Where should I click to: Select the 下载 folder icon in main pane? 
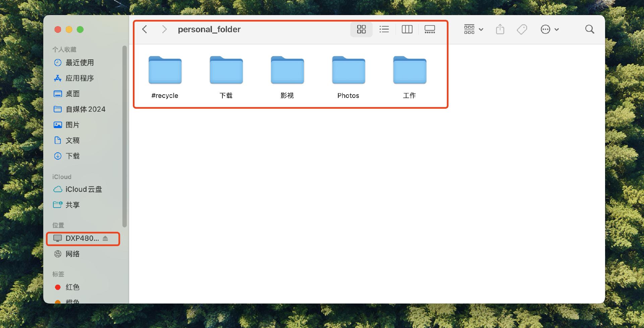pos(226,70)
